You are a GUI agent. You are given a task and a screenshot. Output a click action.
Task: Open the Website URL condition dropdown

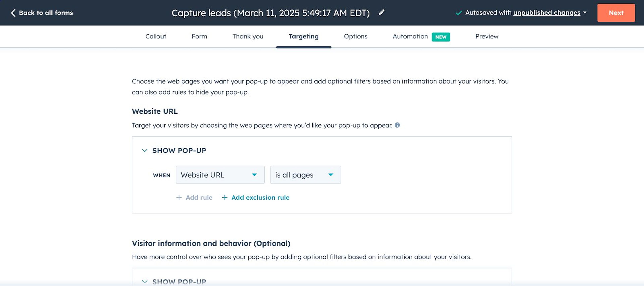(220, 175)
